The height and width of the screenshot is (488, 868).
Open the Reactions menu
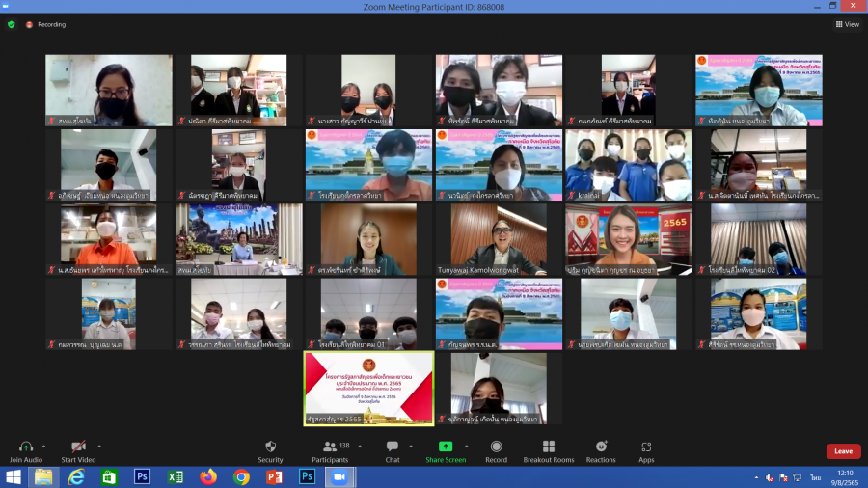tap(601, 447)
